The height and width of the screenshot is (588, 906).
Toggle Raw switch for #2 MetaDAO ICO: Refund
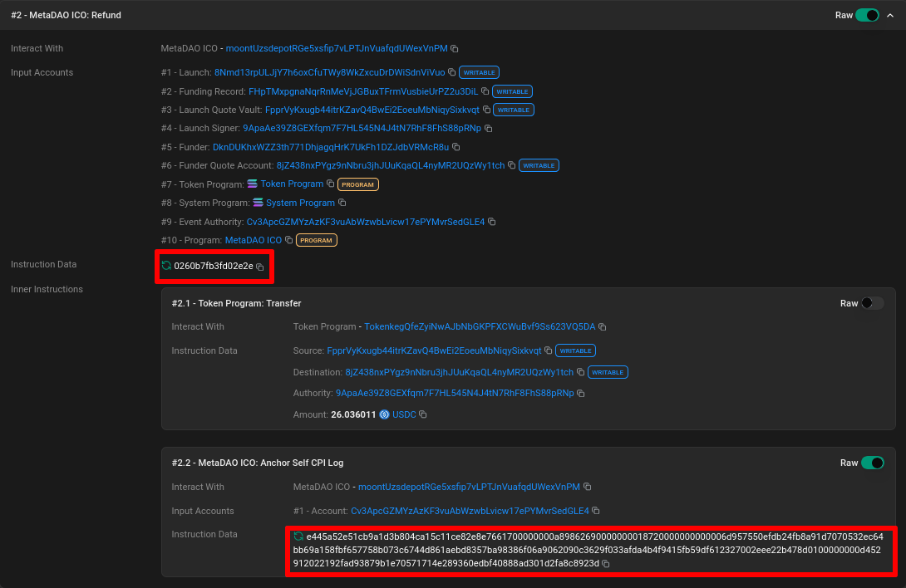click(867, 16)
